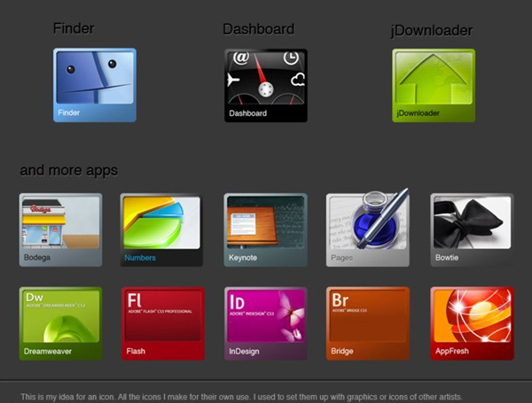
Task: Select the magenta InDesign Id icon
Action: point(266,323)
